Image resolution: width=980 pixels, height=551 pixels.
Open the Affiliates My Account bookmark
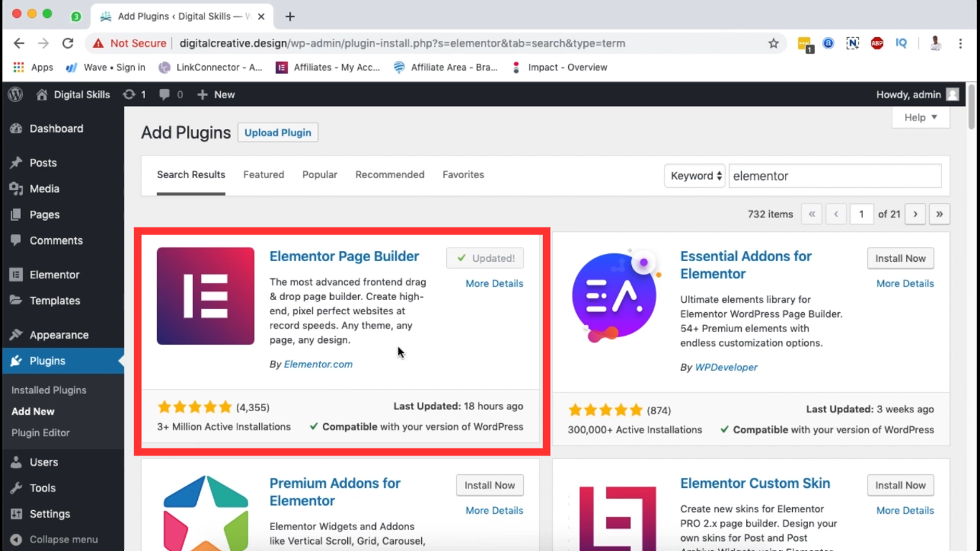[x=328, y=67]
